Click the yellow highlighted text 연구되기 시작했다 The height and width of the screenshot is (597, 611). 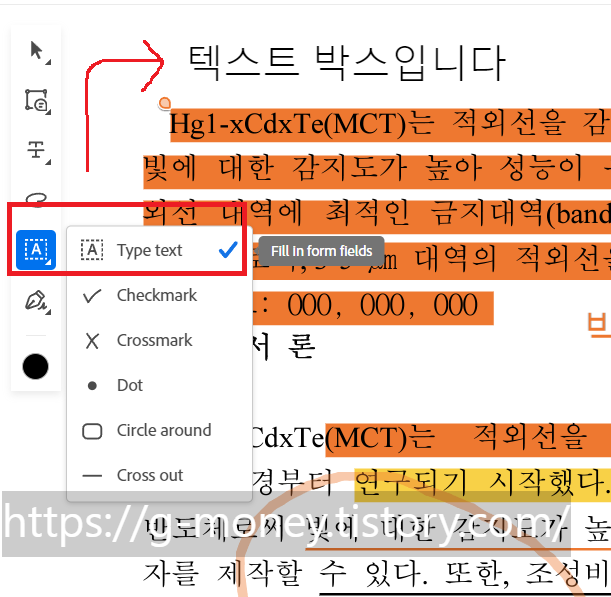(x=482, y=483)
